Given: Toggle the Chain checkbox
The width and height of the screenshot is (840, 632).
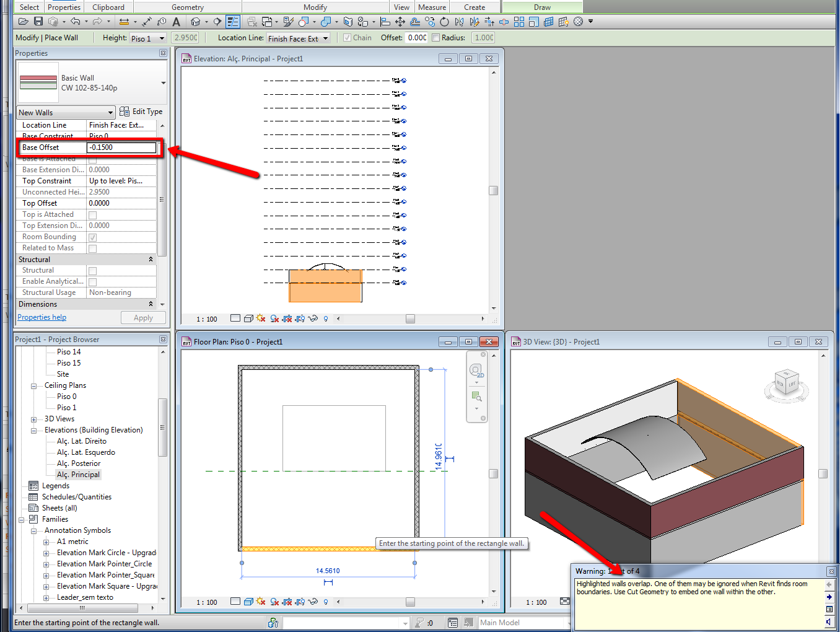Looking at the screenshot, I should (x=347, y=38).
